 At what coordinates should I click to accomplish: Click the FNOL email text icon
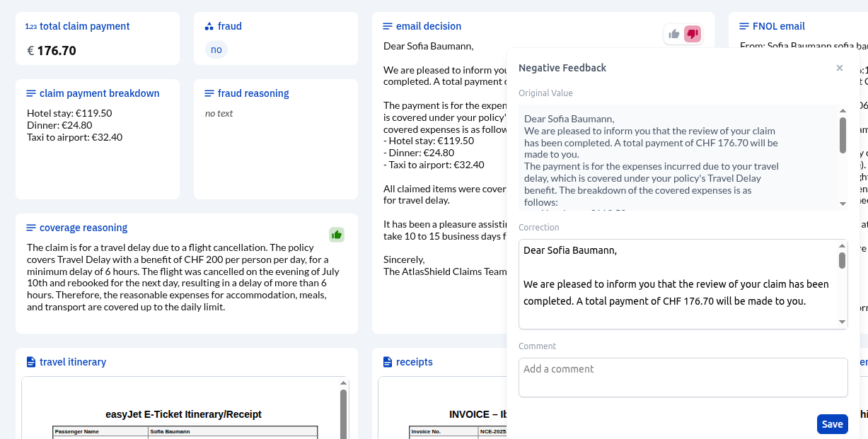pyautogui.click(x=743, y=26)
